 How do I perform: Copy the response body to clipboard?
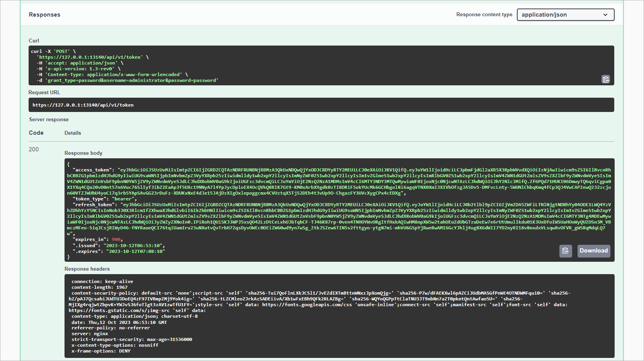pos(566,251)
